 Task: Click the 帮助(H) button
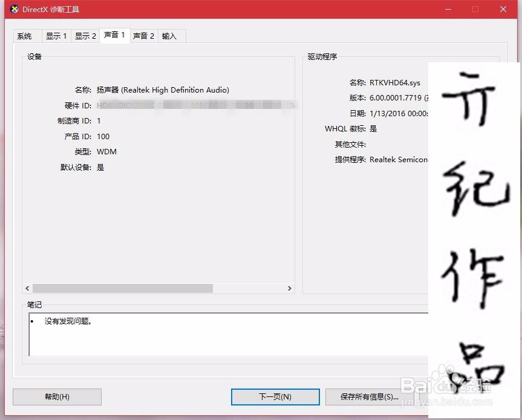point(57,396)
